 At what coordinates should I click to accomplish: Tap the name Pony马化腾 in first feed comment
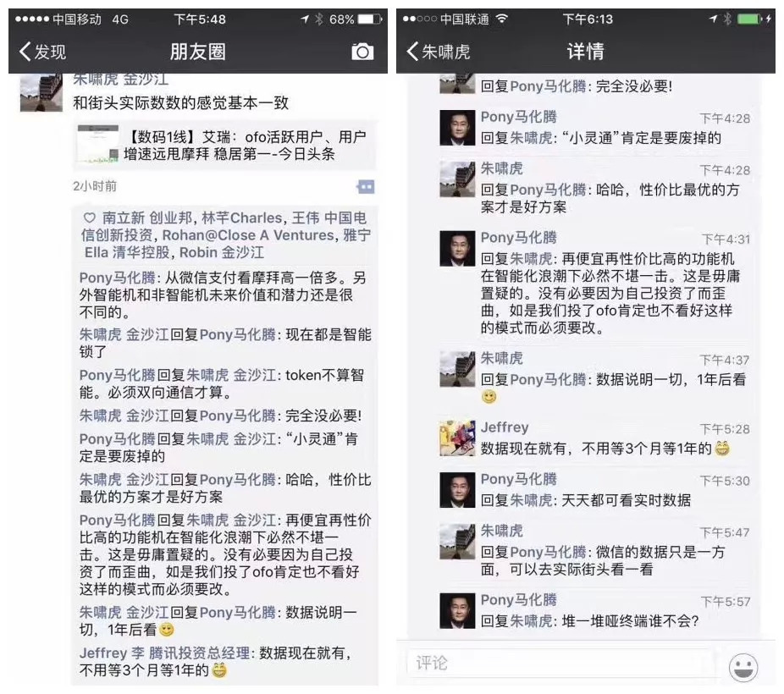point(117,278)
